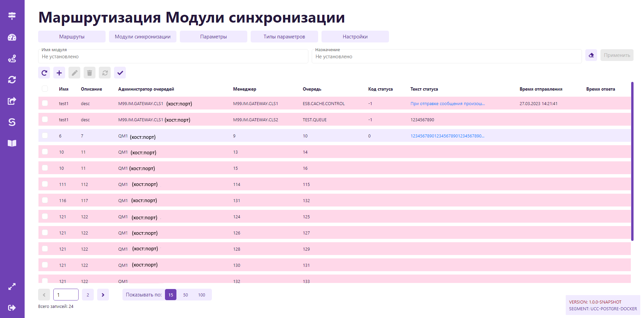The width and height of the screenshot is (644, 318).
Task: Show 50 records per page
Action: 186,295
